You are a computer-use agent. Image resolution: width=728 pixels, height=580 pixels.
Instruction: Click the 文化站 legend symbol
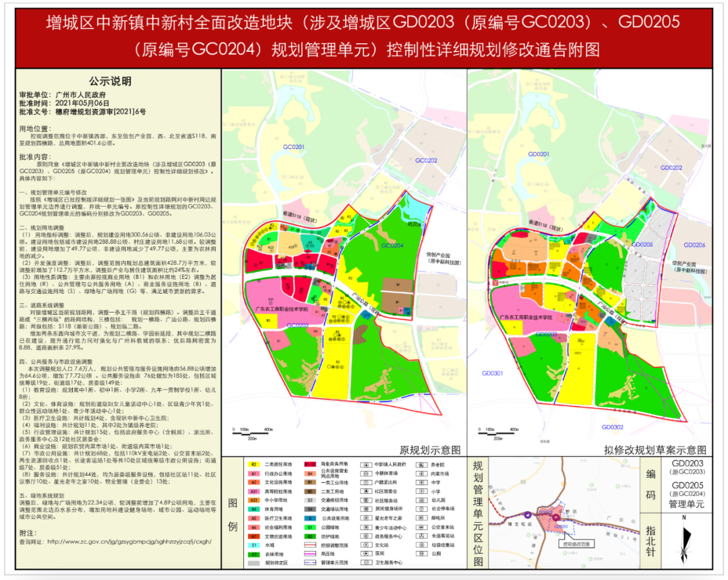[366, 545]
